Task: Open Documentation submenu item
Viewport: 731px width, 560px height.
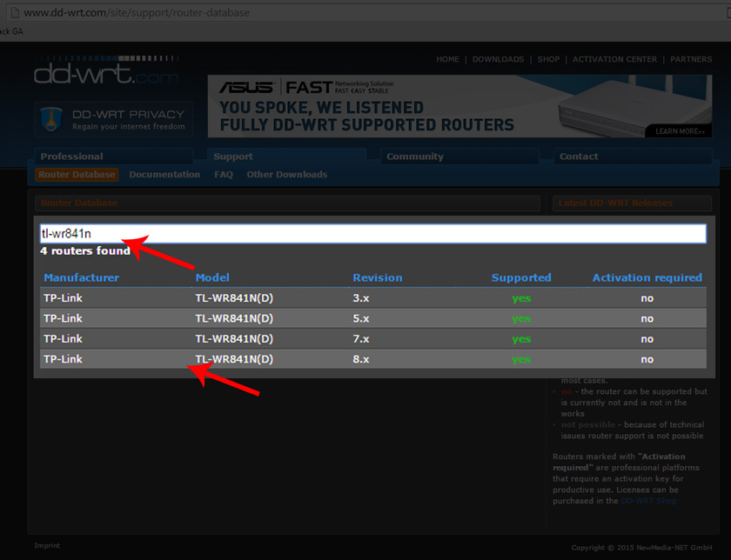Action: [164, 174]
